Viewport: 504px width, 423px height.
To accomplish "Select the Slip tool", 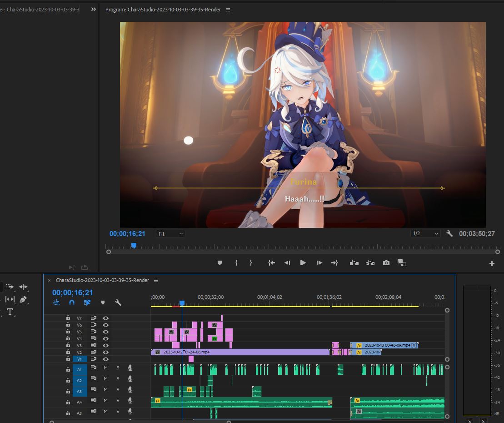I will pos(10,299).
